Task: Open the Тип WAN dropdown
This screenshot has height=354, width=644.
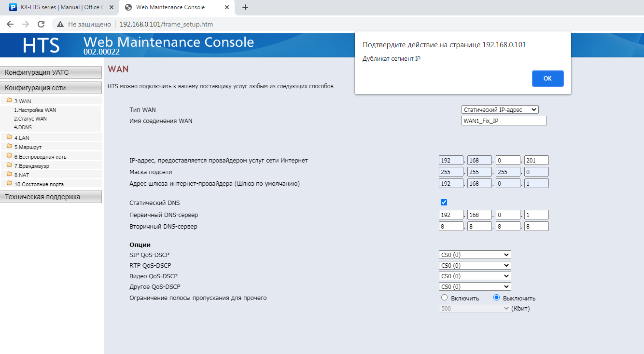Action: click(x=500, y=110)
